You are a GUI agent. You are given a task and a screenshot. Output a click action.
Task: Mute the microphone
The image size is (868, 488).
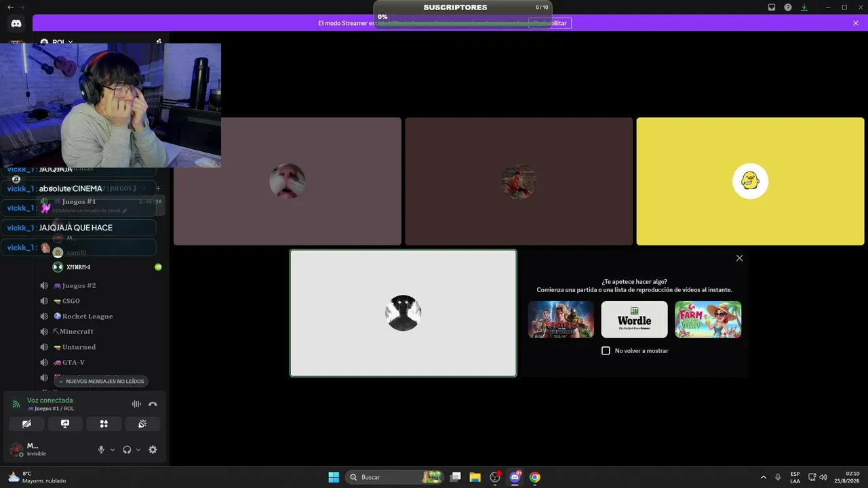click(102, 449)
